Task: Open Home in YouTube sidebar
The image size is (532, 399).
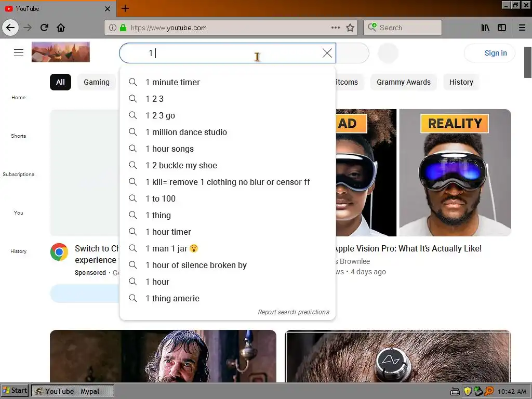Action: 18,97
